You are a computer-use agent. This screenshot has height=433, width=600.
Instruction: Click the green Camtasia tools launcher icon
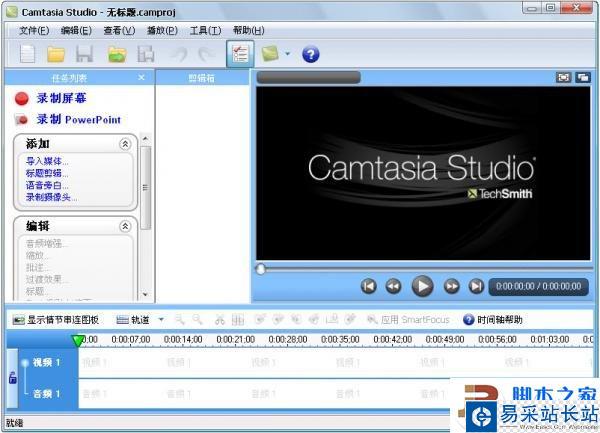[270, 54]
